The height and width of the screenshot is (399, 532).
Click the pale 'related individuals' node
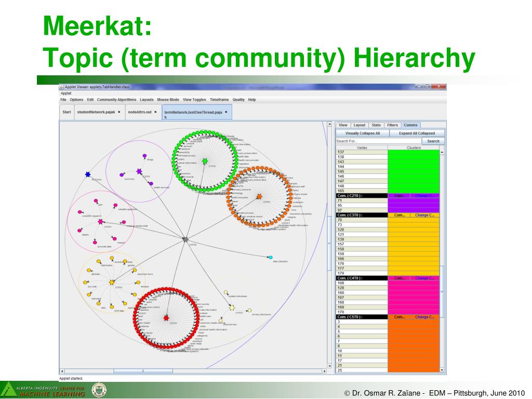226,292
